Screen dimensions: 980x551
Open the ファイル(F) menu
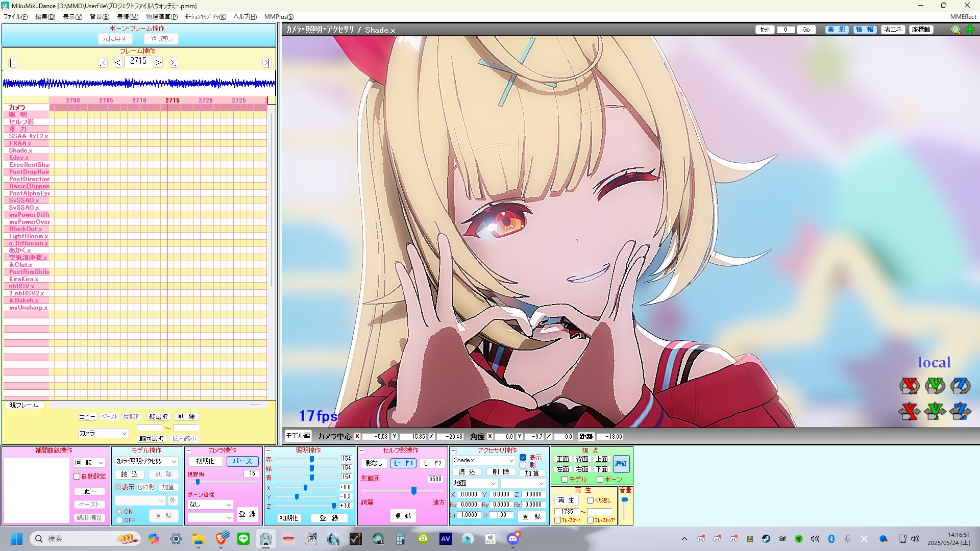tap(15, 17)
